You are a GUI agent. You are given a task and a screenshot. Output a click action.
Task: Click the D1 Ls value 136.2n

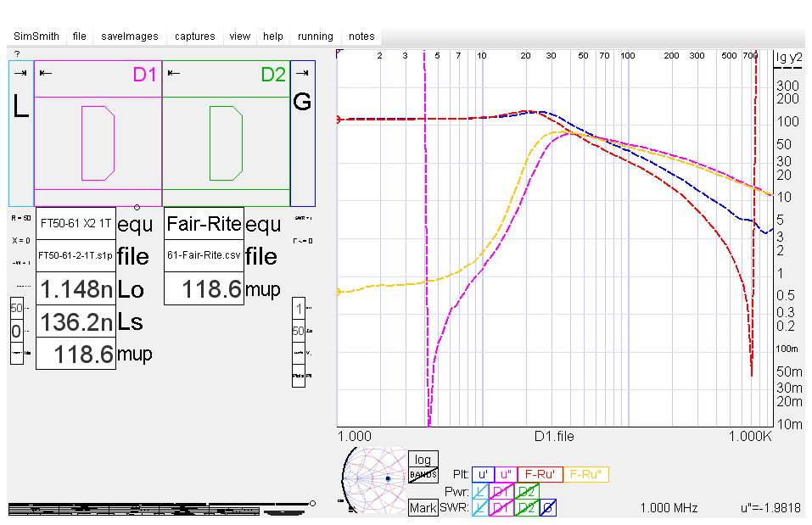tap(76, 321)
